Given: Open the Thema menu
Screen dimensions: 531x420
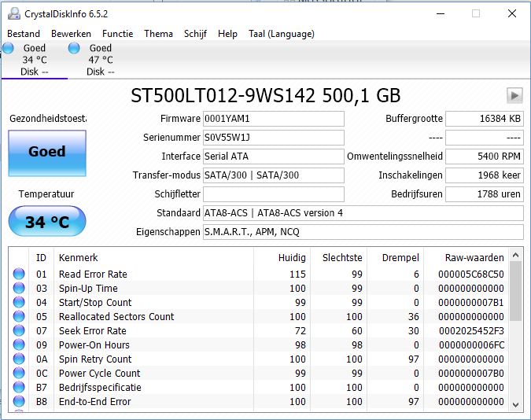Looking at the screenshot, I should [158, 34].
